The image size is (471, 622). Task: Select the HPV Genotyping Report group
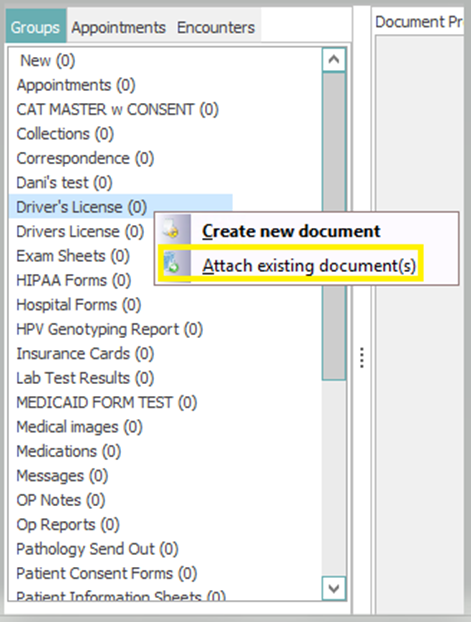click(110, 329)
